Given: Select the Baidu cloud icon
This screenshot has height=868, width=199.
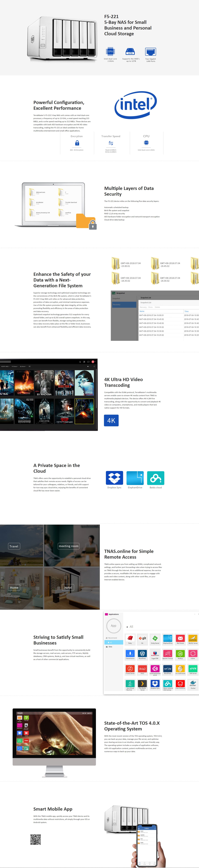Looking at the screenshot, I should click(x=156, y=478).
